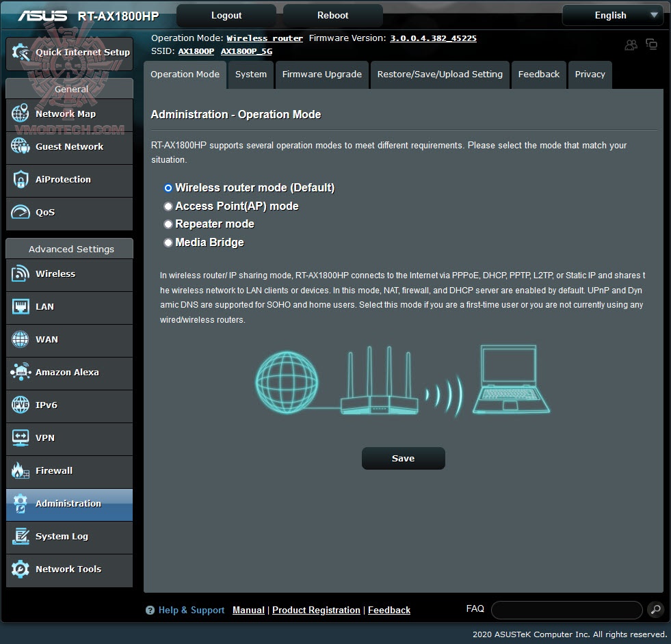Click the Network Tools gear icon

pos(20,569)
